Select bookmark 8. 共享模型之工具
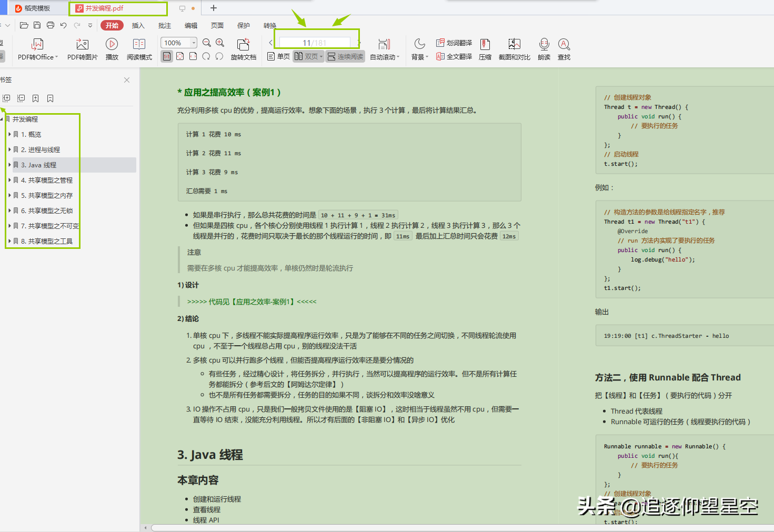 (47, 242)
